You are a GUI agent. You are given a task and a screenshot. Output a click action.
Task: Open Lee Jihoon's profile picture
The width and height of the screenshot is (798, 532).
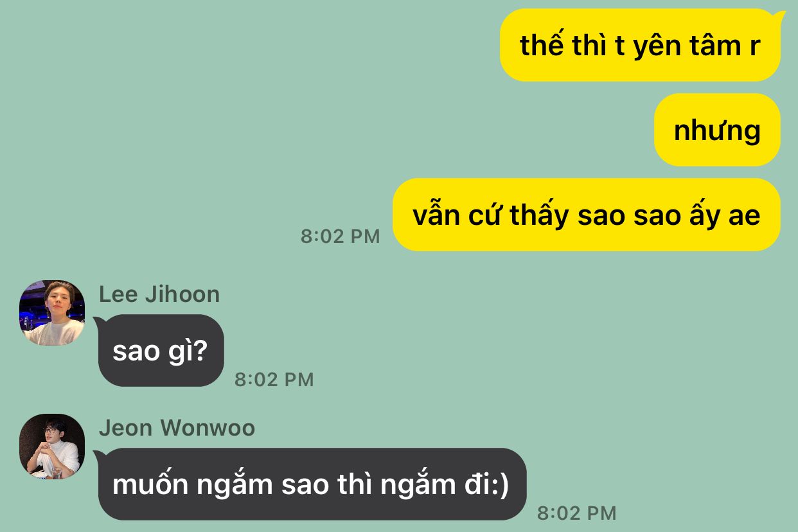[52, 313]
